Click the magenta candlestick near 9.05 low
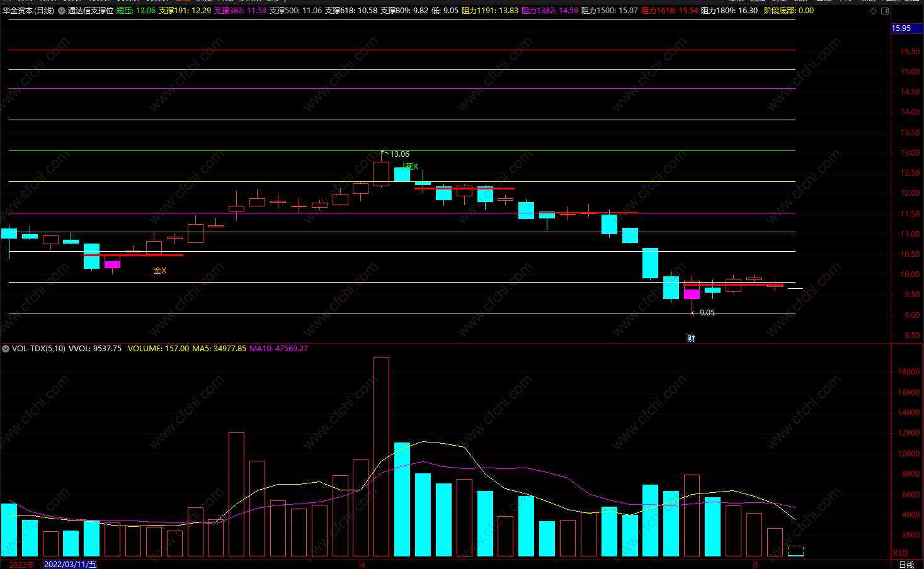 [692, 295]
